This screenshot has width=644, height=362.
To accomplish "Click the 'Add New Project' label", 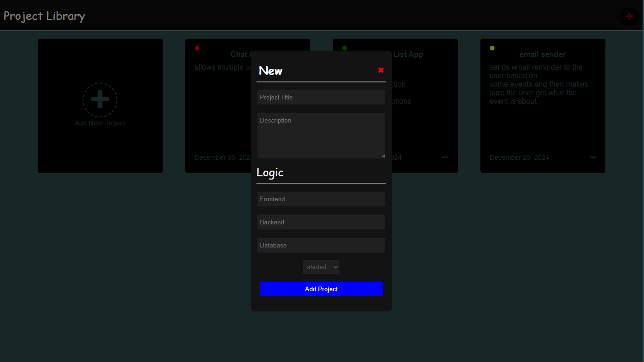I will click(x=100, y=123).
